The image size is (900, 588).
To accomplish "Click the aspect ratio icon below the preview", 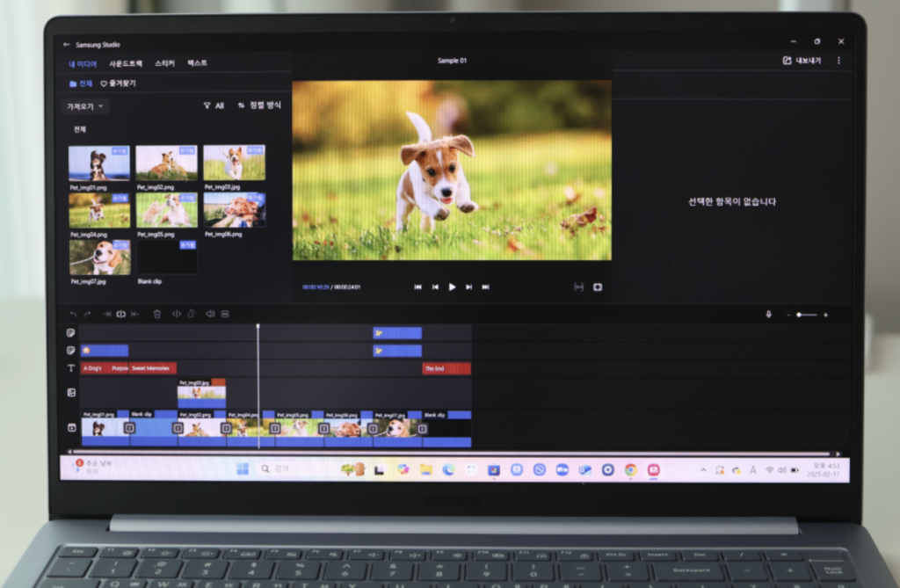I will click(578, 287).
